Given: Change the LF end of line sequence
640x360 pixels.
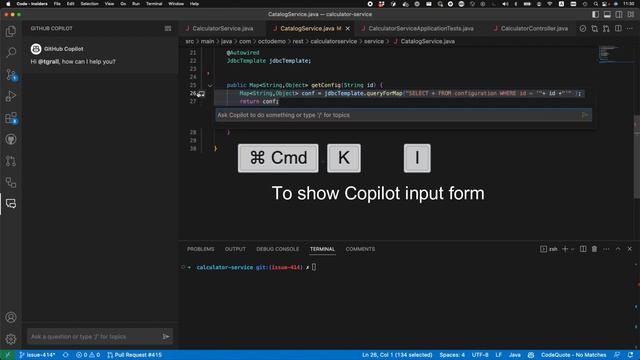Looking at the screenshot, I should pos(498,355).
